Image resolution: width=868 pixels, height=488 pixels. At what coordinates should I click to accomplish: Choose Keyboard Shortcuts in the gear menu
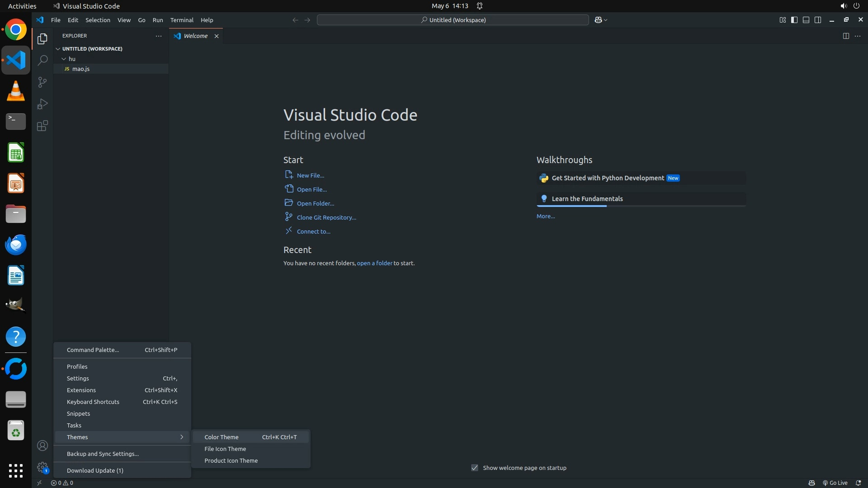[93, 402]
